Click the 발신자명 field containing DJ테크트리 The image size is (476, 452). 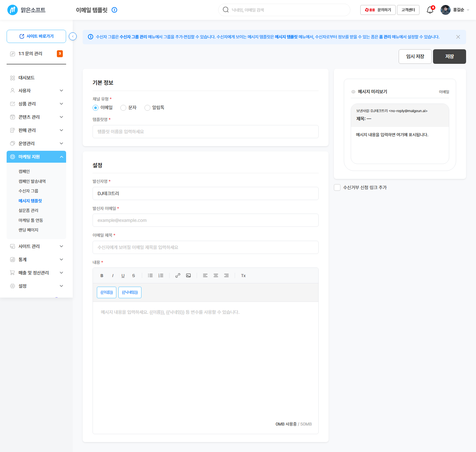coord(206,193)
